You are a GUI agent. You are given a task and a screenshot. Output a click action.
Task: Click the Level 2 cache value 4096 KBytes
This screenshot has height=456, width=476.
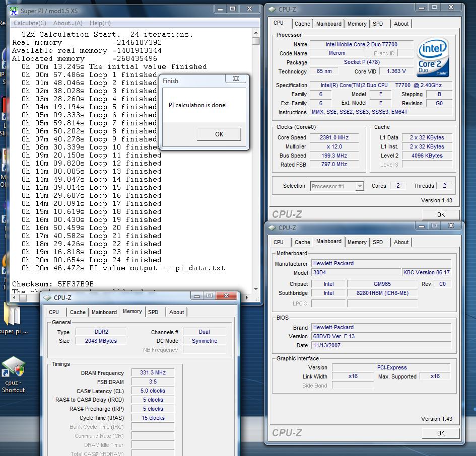point(427,156)
